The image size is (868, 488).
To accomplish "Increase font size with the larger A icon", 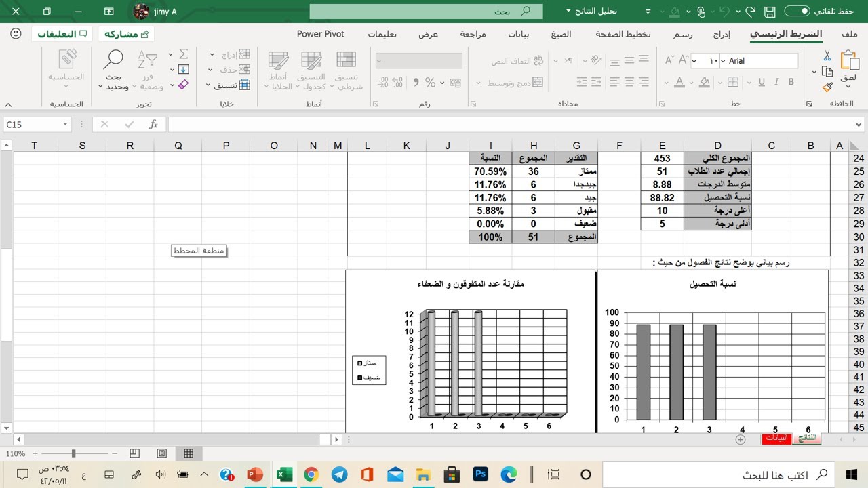I will pos(685,60).
